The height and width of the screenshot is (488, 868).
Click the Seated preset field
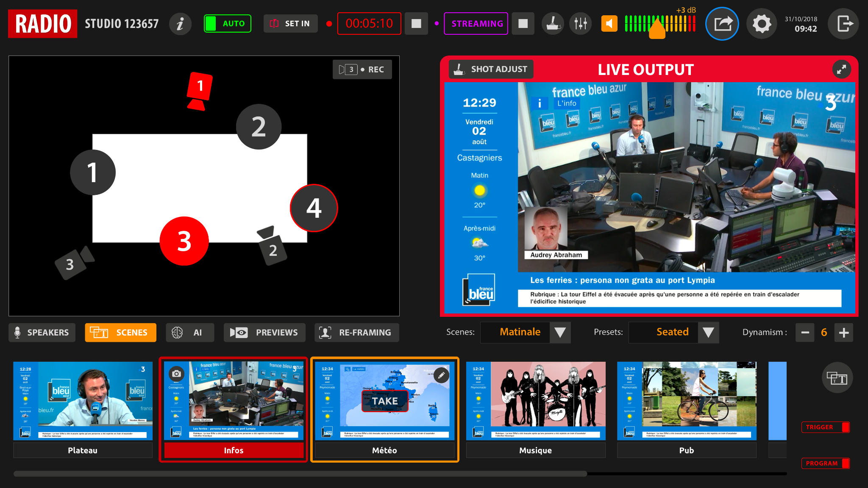[x=663, y=333]
